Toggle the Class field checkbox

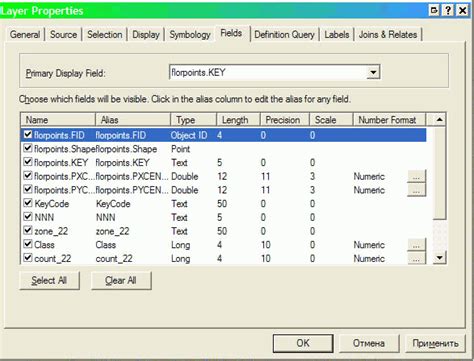[28, 244]
